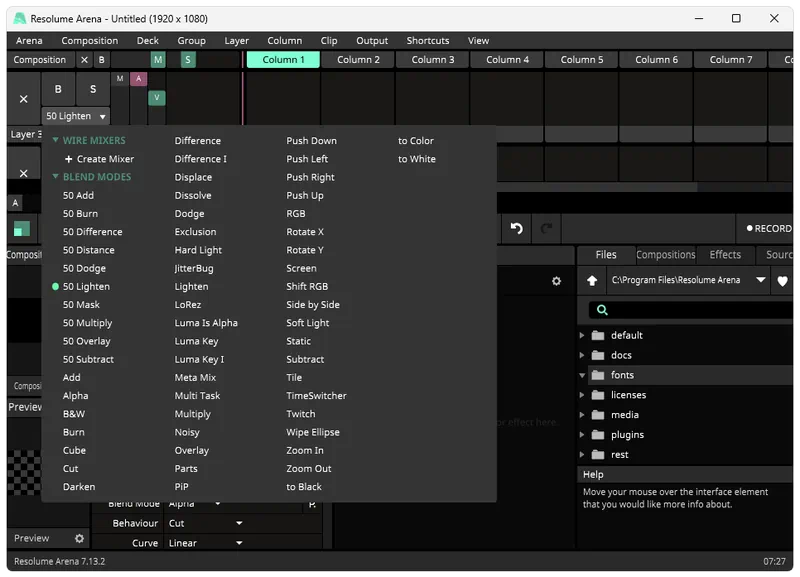Click the Composition label button

coord(40,60)
